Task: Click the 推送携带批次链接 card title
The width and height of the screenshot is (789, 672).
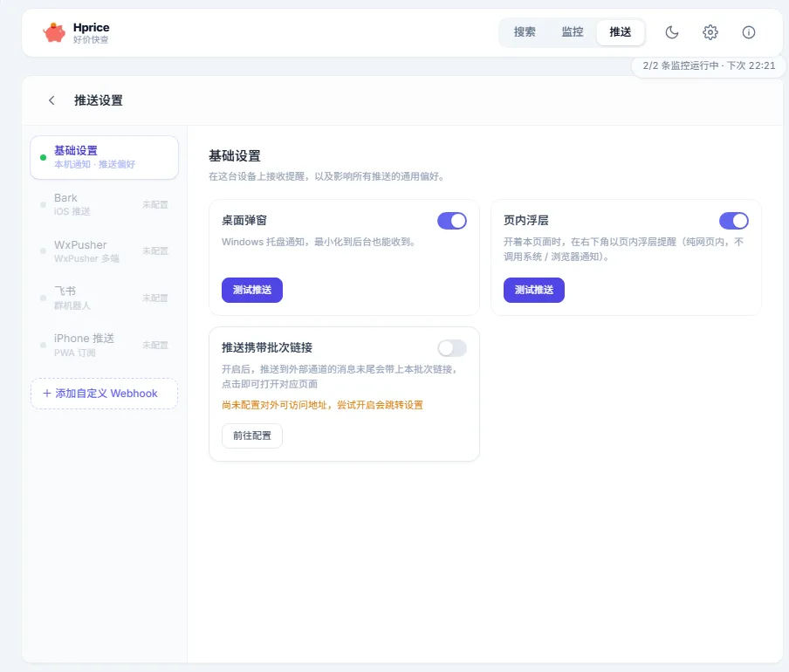Action: [267, 347]
